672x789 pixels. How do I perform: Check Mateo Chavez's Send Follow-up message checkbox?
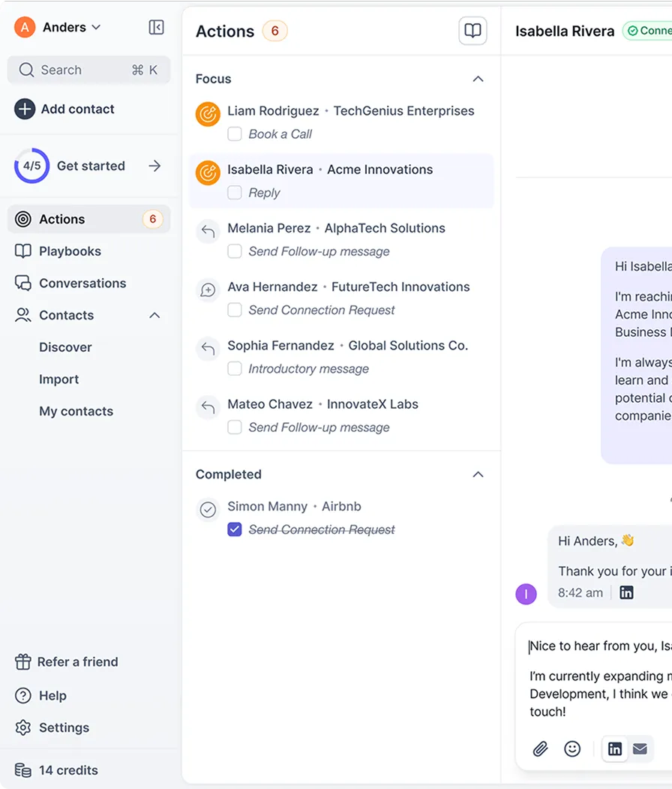click(x=235, y=427)
